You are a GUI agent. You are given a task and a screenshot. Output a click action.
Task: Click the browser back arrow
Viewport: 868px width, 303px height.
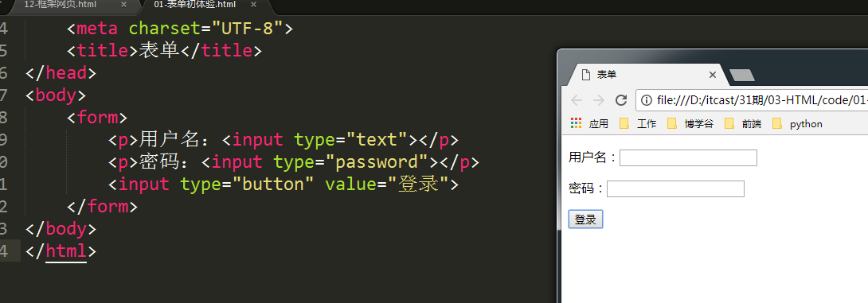tap(577, 100)
